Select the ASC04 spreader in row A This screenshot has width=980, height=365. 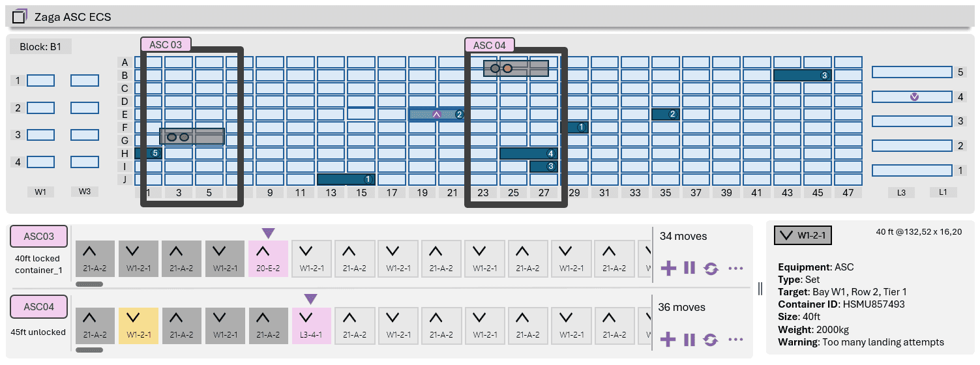tap(516, 68)
